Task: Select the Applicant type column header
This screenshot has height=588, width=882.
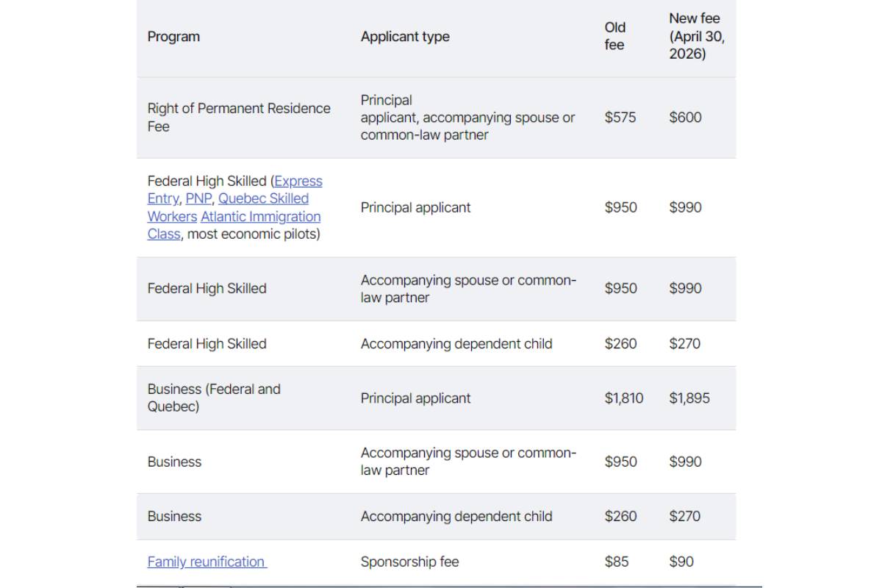Action: coord(405,37)
